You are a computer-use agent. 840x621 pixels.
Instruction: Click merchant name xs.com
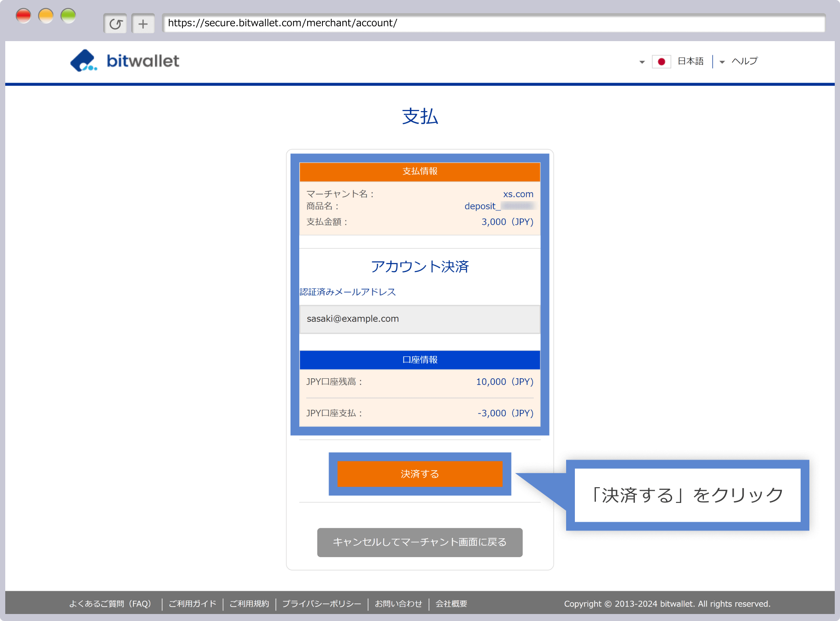[x=518, y=194]
